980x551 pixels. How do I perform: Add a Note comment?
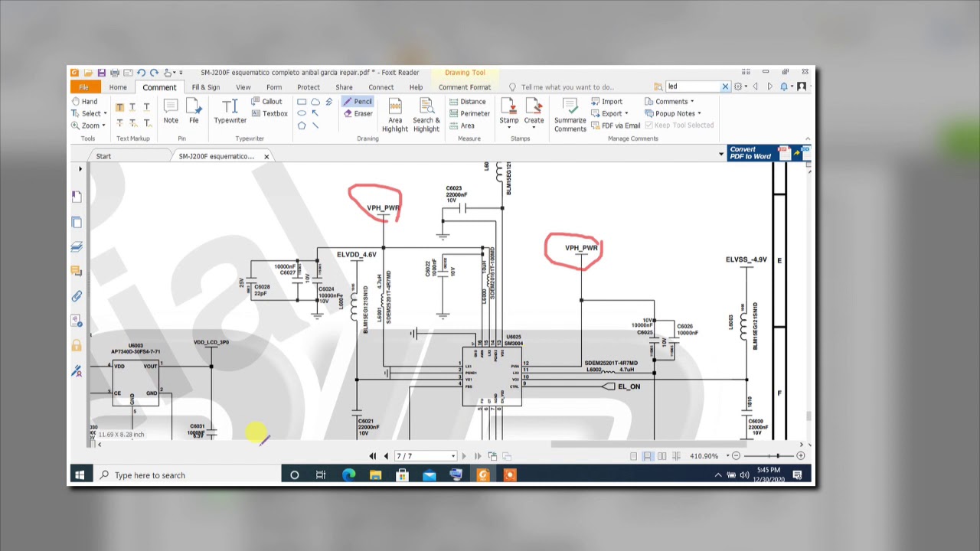[x=171, y=111]
